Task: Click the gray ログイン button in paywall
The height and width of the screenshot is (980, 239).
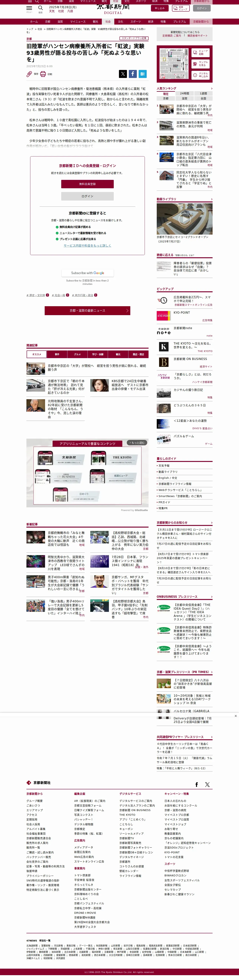Action: pyautogui.click(x=87, y=196)
